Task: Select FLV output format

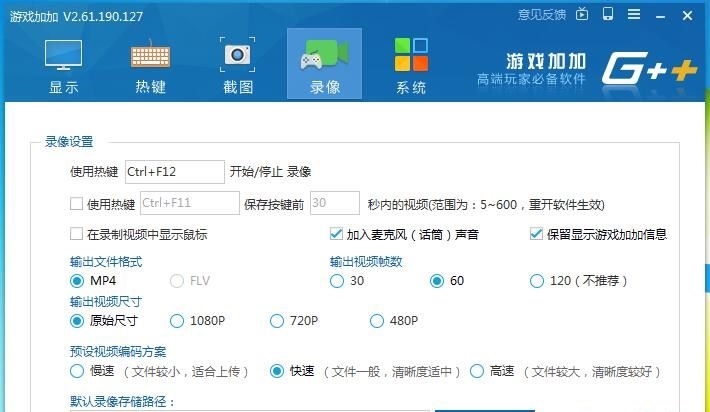Action: pyautogui.click(x=177, y=281)
